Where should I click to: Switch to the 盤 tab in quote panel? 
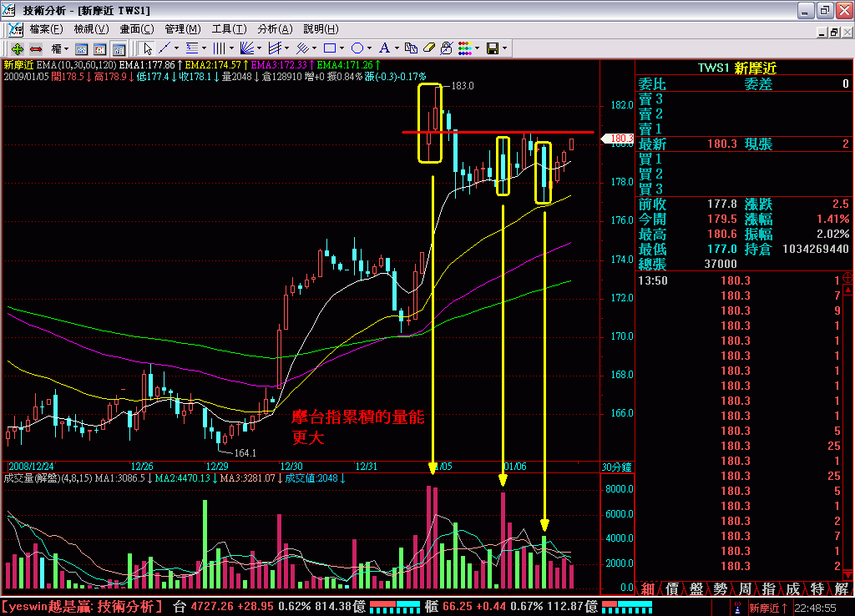(696, 588)
